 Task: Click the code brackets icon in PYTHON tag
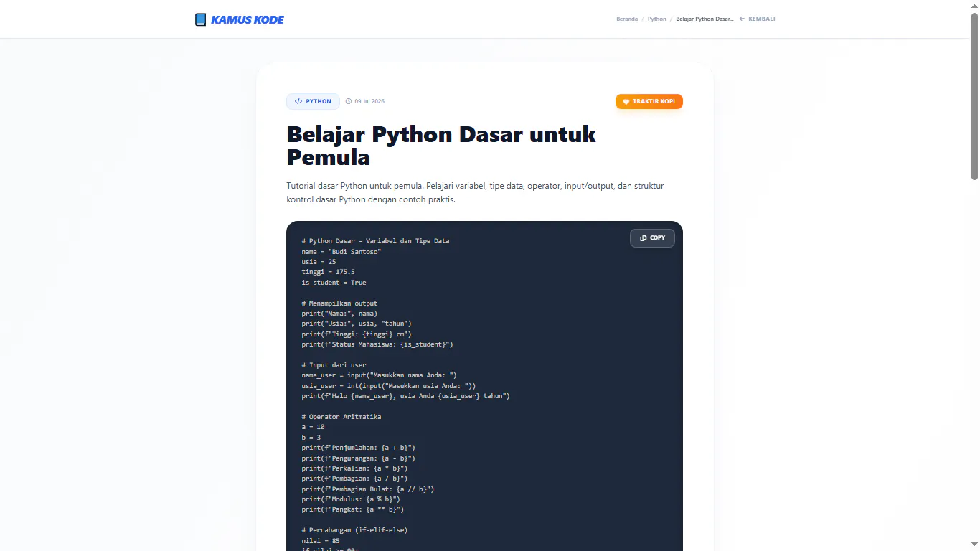(298, 101)
